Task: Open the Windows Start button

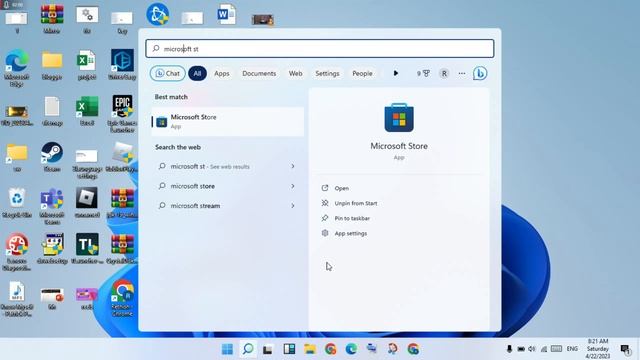Action: (x=227, y=349)
